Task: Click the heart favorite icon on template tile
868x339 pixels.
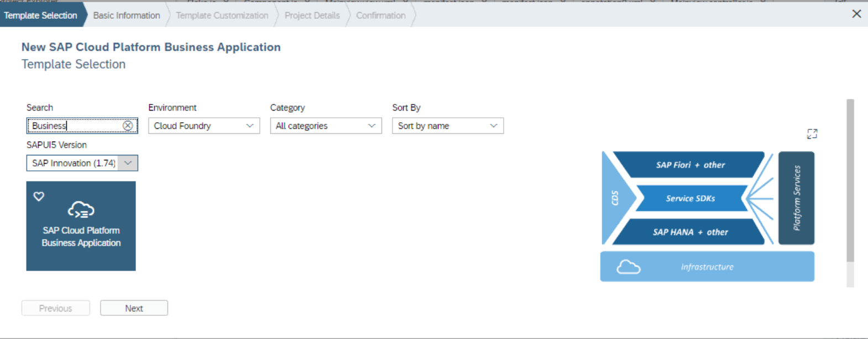Action: click(39, 196)
